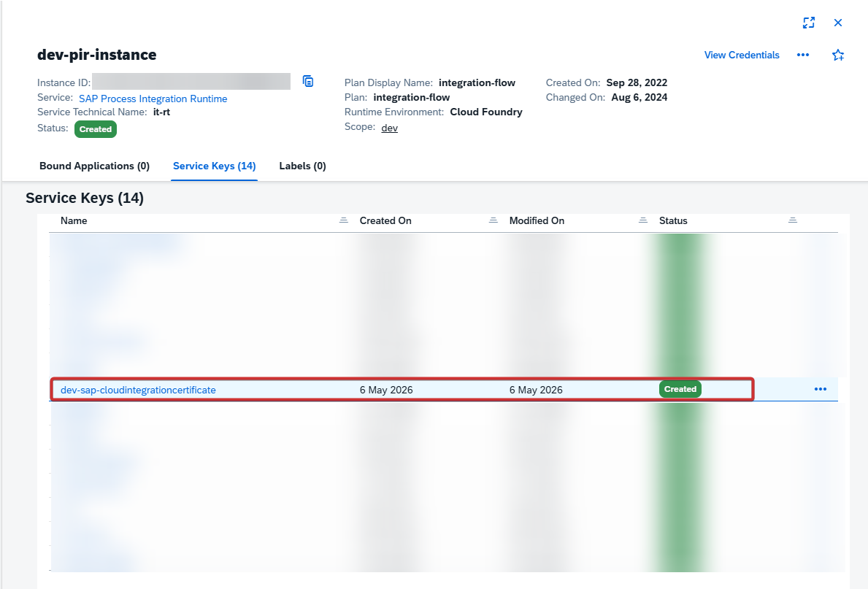Screen dimensions: 868x589
Task: Switch to Bound Applications (0) tab
Action: 95,166
